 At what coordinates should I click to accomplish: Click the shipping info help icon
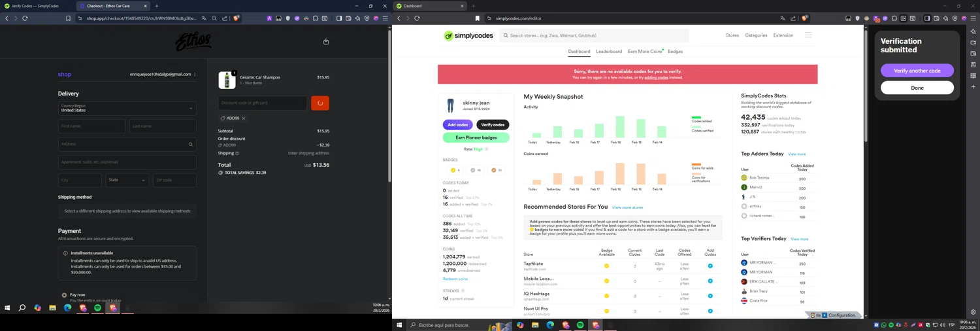[237, 153]
